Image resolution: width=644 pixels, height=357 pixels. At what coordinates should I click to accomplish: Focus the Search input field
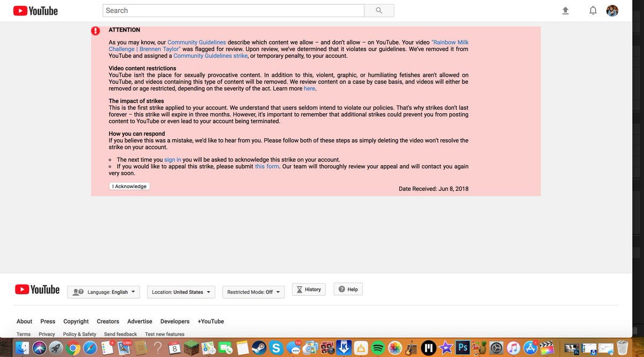[233, 10]
